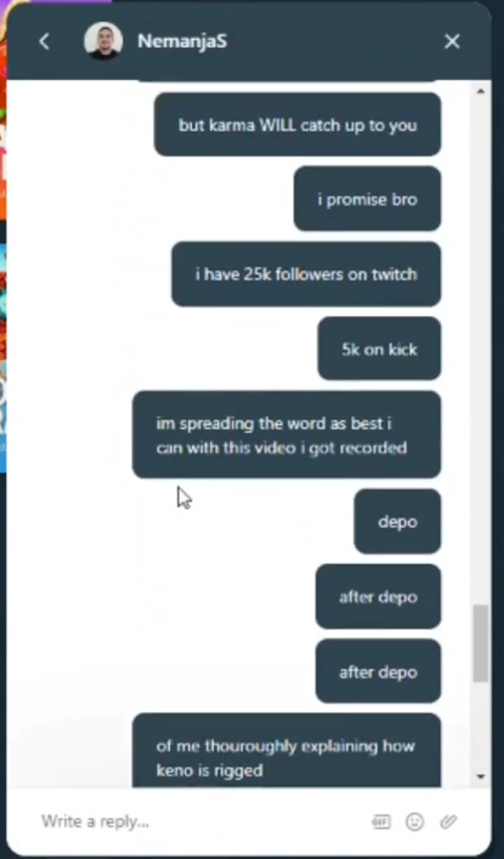Click the first 'after depo' message
504x859 pixels.
point(378,596)
